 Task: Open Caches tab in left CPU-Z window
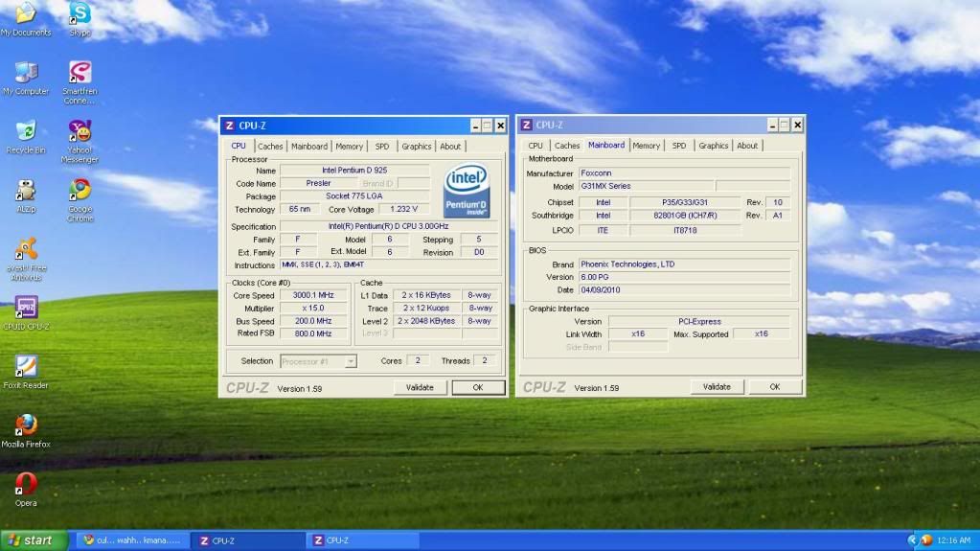tap(270, 147)
